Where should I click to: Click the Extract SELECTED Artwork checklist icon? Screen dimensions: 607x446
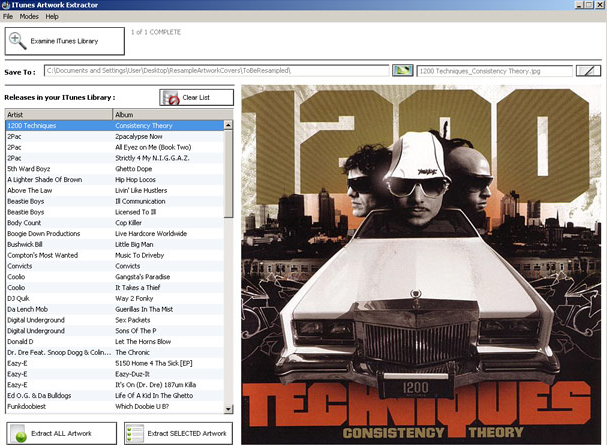tap(135, 434)
